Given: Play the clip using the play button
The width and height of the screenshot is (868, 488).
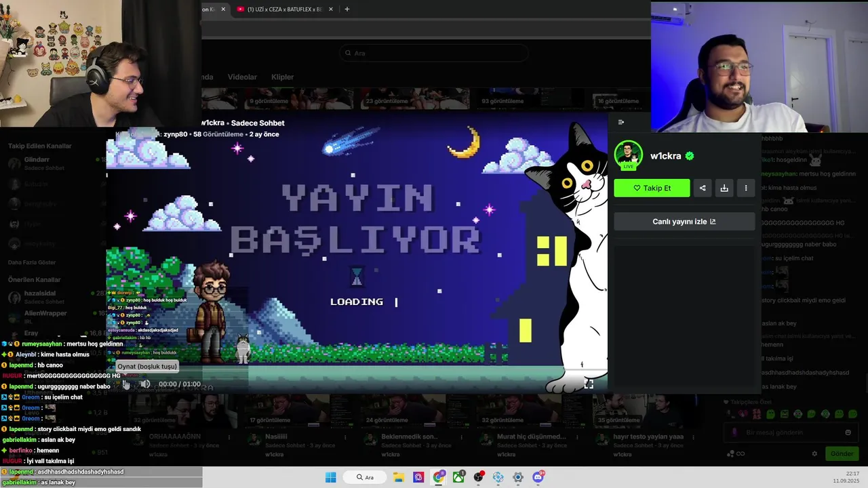Looking at the screenshot, I should [126, 384].
